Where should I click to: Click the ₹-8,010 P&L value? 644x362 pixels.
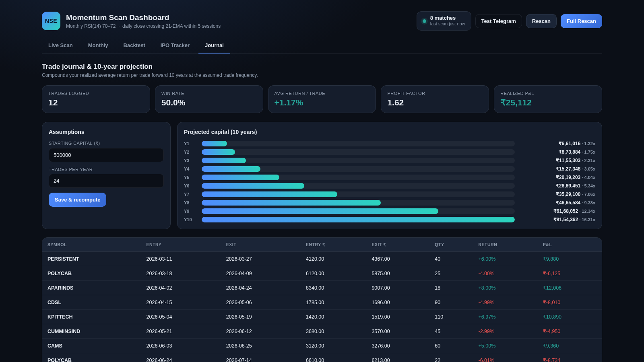(551, 302)
